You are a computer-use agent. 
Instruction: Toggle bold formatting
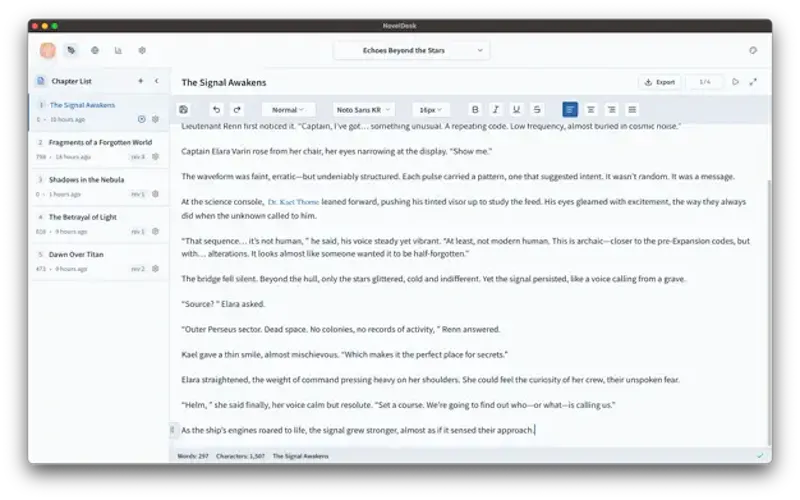click(475, 110)
